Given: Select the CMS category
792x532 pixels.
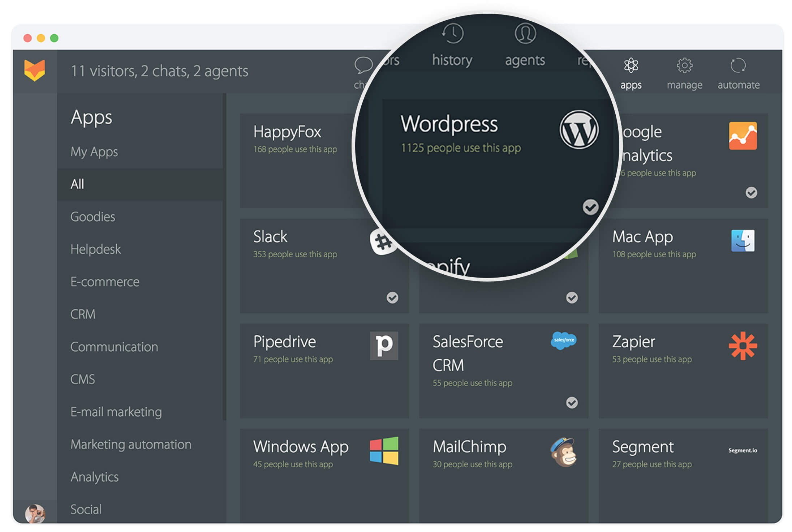Looking at the screenshot, I should coord(82,379).
